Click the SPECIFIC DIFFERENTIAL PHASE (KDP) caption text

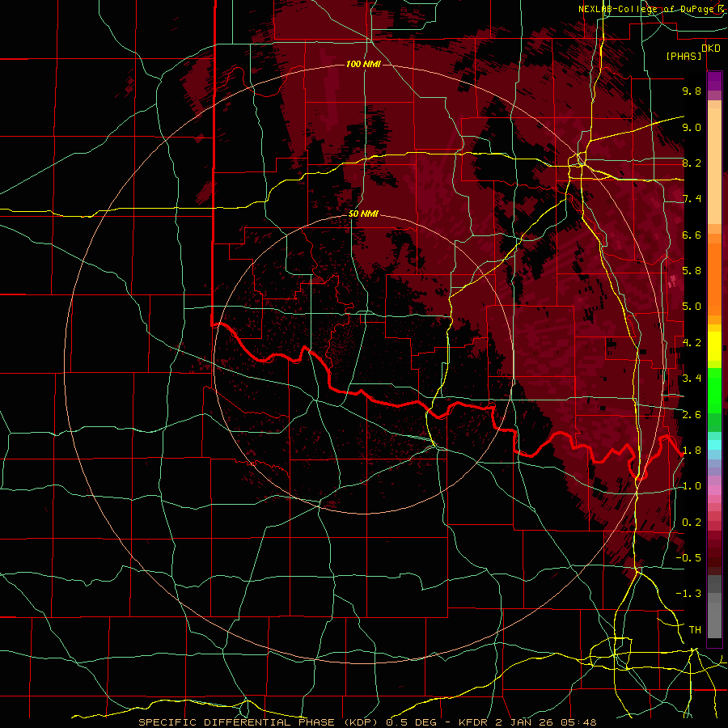[259, 722]
